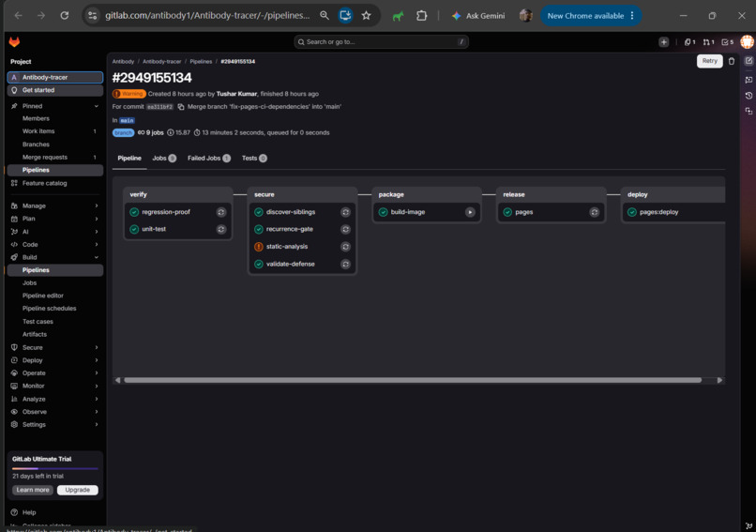
Task: Click the history icon in right rail
Action: click(748, 96)
